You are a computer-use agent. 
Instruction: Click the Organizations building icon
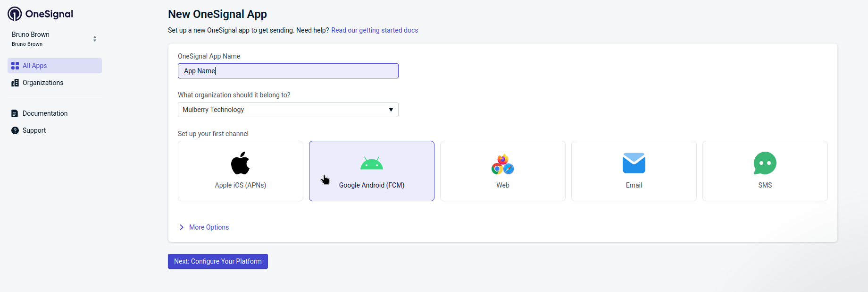click(x=15, y=83)
